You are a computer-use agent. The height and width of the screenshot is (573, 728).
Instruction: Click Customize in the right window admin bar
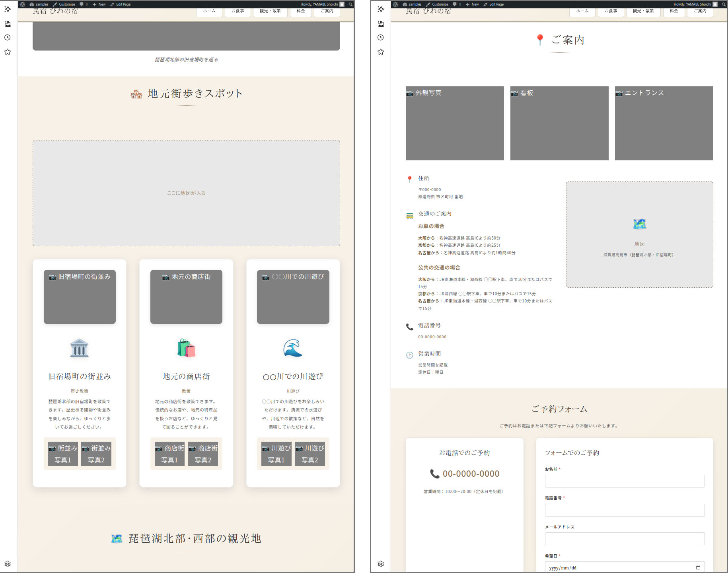tap(437, 4)
